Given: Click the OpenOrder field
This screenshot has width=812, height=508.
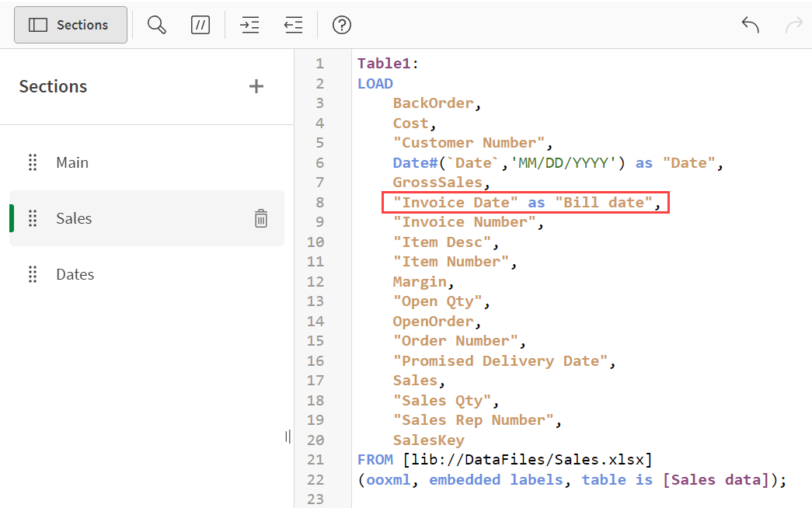Looking at the screenshot, I should pyautogui.click(x=434, y=321).
